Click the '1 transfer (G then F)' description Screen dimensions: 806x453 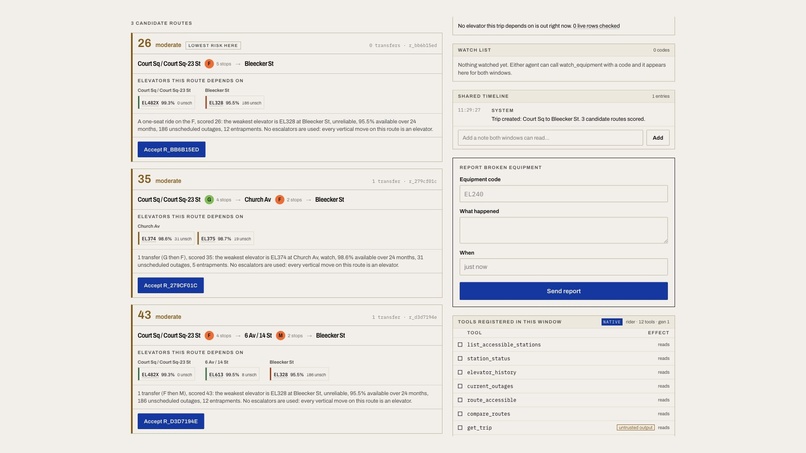point(280,261)
